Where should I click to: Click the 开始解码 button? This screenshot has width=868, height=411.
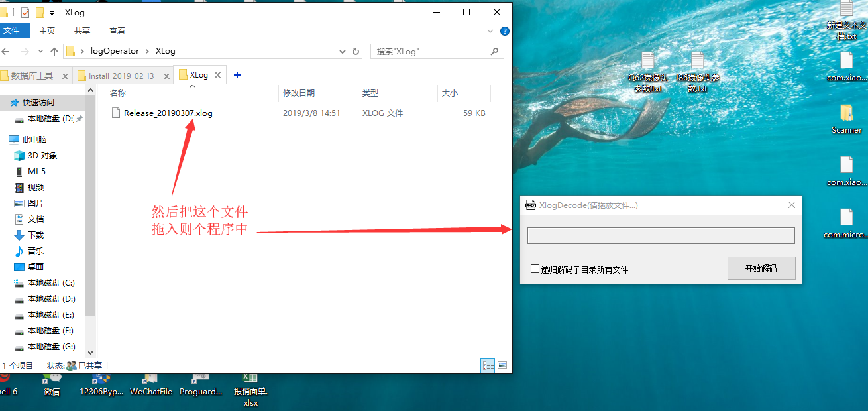761,268
